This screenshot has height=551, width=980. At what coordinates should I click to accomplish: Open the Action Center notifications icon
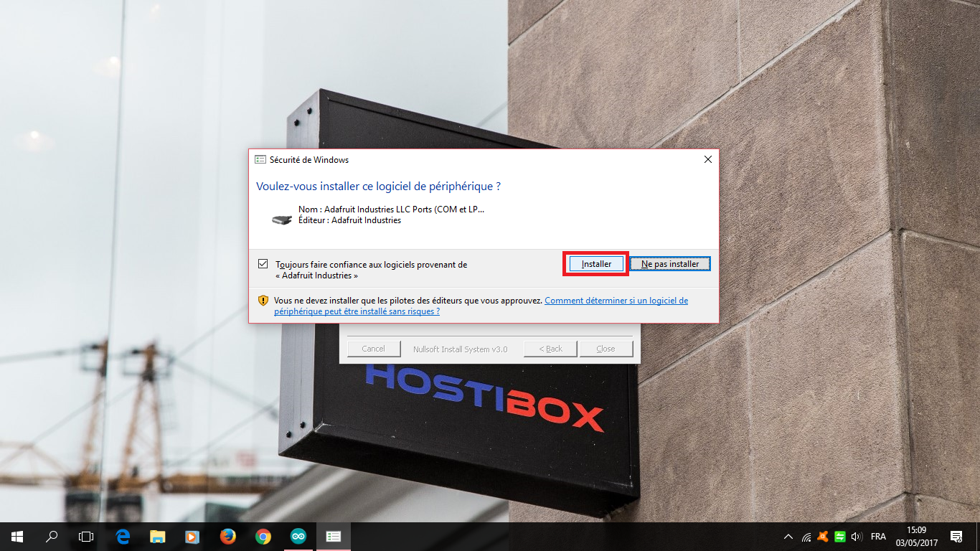click(956, 537)
